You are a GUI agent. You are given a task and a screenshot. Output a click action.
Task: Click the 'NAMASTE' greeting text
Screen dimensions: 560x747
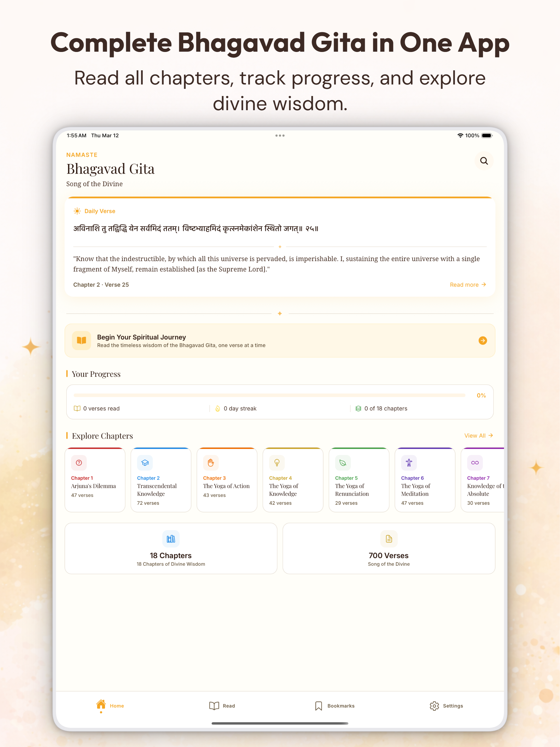coord(82,155)
